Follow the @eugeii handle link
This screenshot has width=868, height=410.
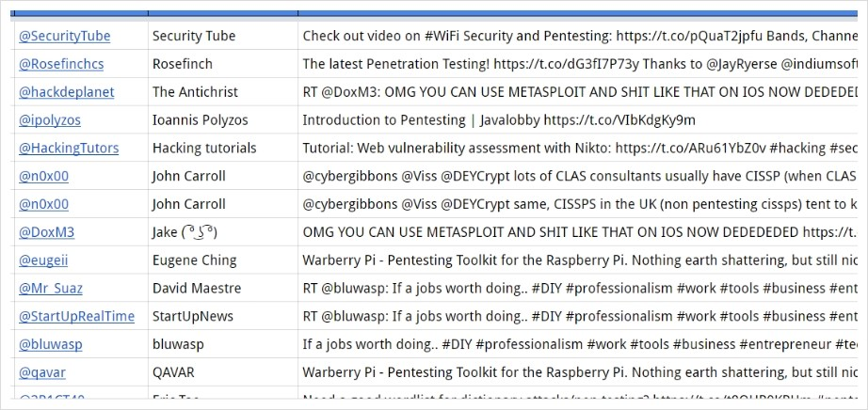(x=43, y=260)
